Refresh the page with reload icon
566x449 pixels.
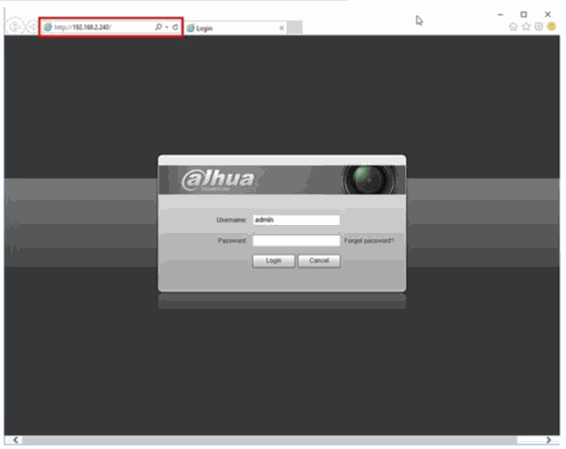coord(175,27)
